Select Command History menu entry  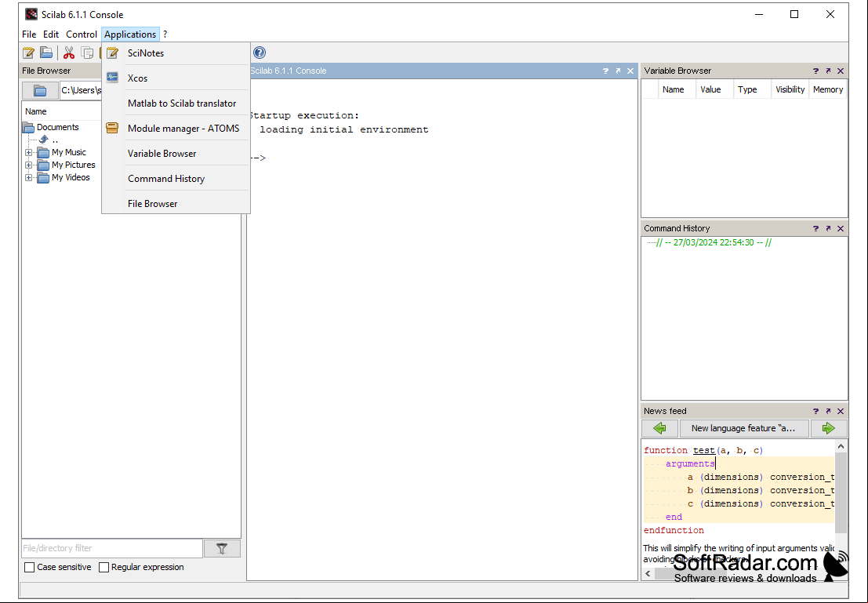coord(176,178)
